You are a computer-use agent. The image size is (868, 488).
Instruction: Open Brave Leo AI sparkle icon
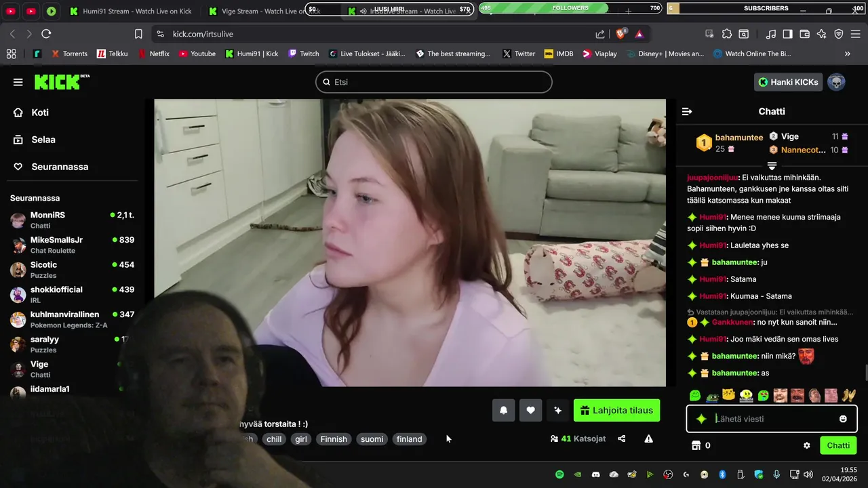821,34
